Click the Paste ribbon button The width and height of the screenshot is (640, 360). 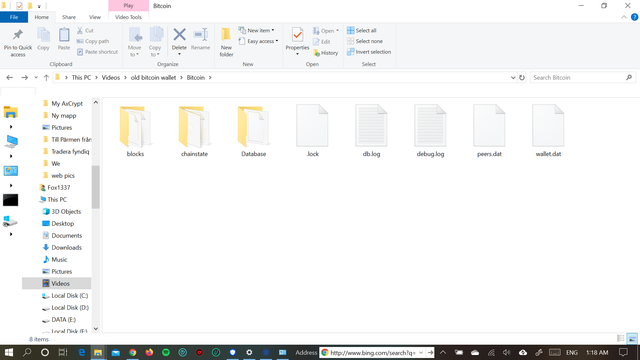pyautogui.click(x=64, y=40)
